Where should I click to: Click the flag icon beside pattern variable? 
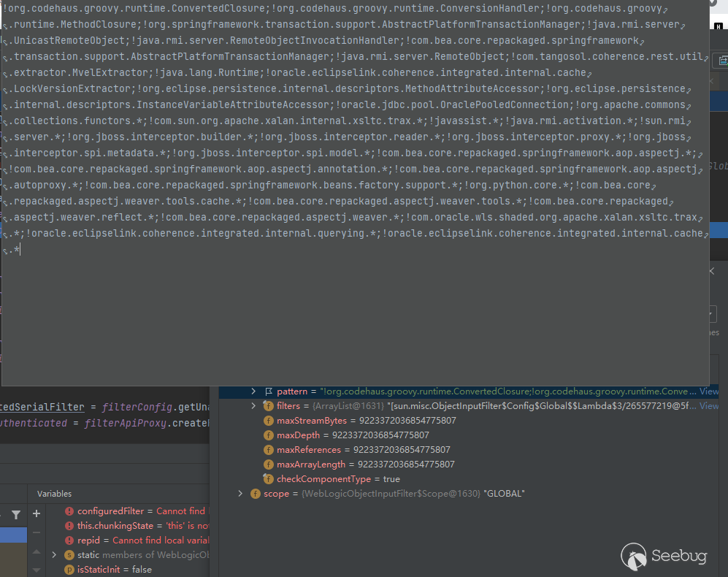pos(268,391)
